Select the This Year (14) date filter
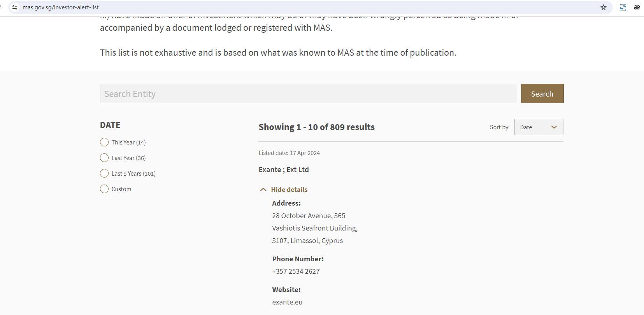This screenshot has height=315, width=644. pos(104,143)
